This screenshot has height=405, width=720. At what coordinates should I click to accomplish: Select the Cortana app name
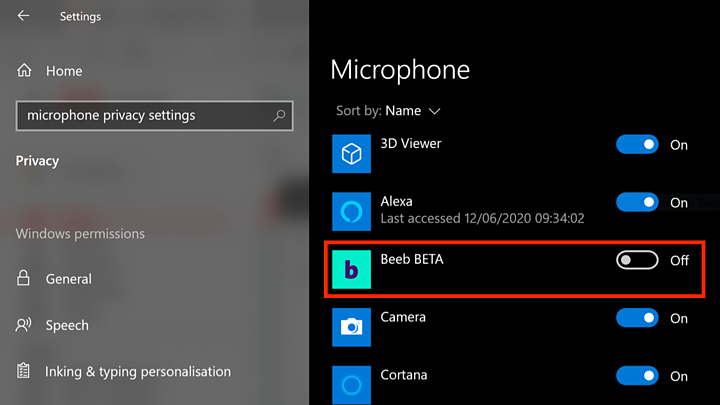coord(404,375)
